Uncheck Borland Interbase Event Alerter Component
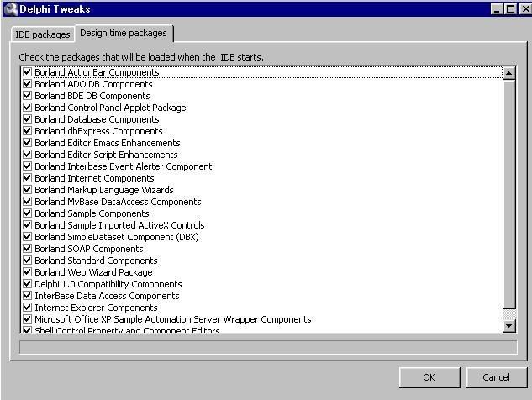The image size is (532, 400). pyautogui.click(x=28, y=166)
